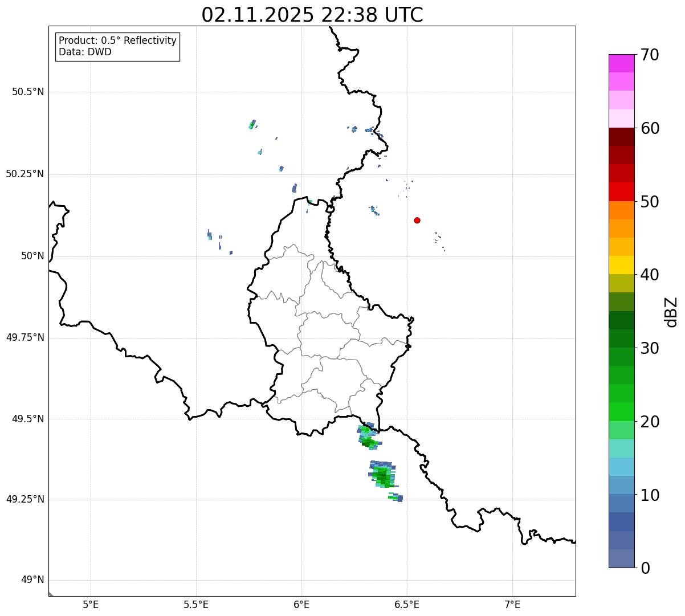Click the radar echo just below Luxembourg's southern border
The height and width of the screenshot is (616, 685).
(x=368, y=436)
